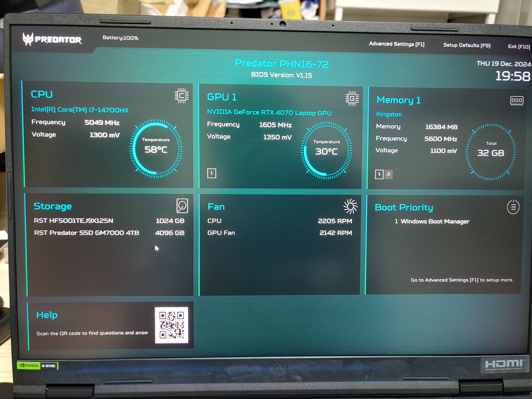Click memory voltage value 1100 mV
Viewport: 532px width, 399px height.
443,151
